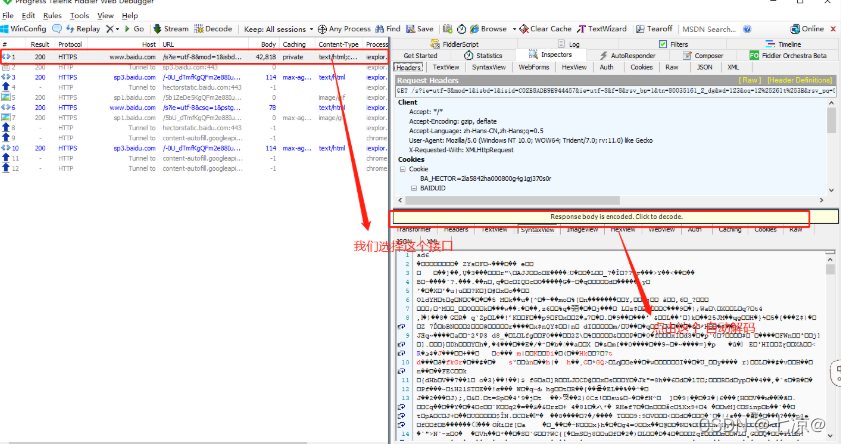Click the timer clock icon
The height and width of the screenshot is (444, 841).
[461, 29]
